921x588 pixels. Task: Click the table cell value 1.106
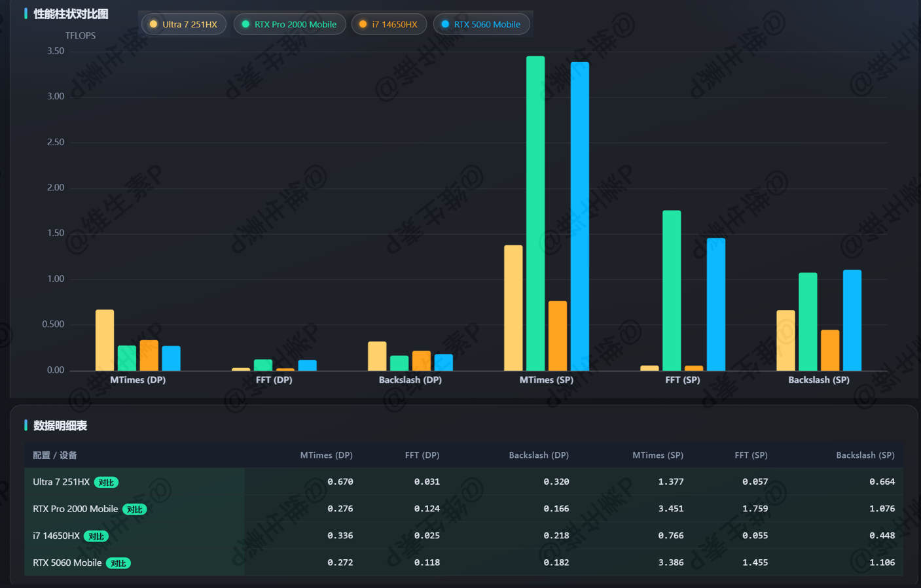[x=882, y=562]
